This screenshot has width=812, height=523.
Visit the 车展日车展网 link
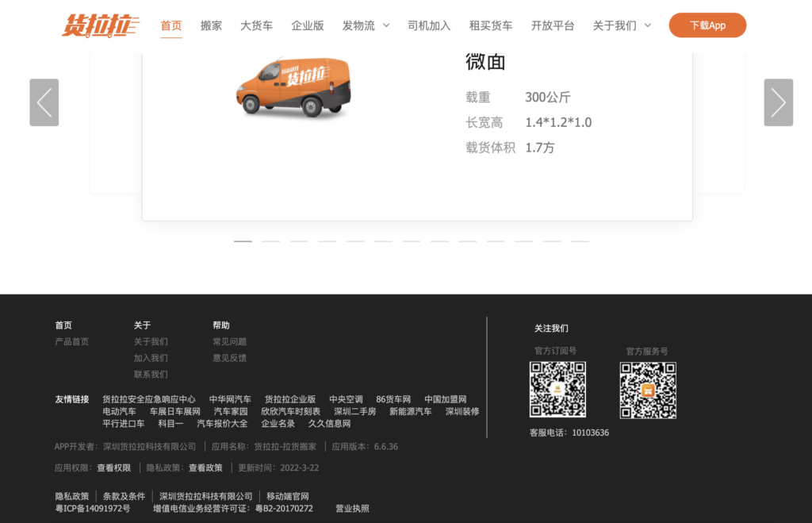(175, 412)
